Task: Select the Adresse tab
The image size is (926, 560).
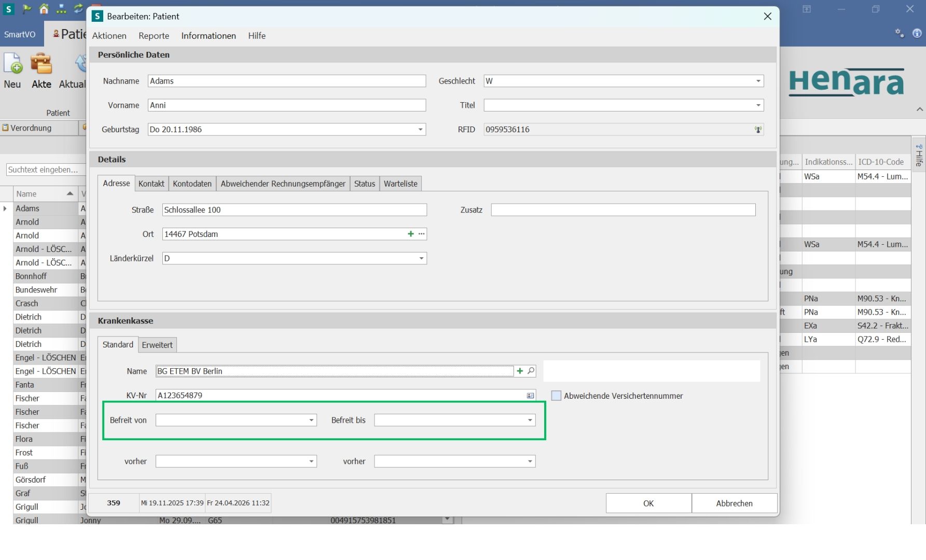Action: (116, 183)
